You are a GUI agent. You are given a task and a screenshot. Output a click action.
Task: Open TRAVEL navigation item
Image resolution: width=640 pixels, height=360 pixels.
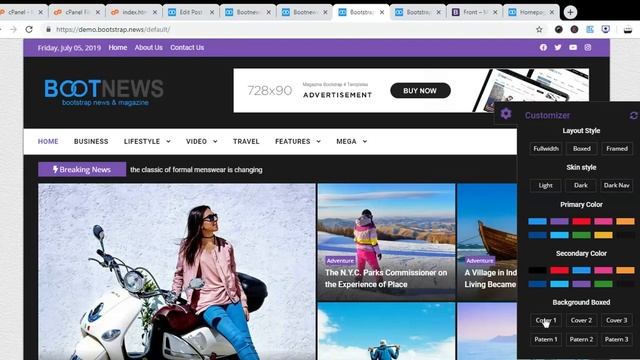click(x=246, y=141)
